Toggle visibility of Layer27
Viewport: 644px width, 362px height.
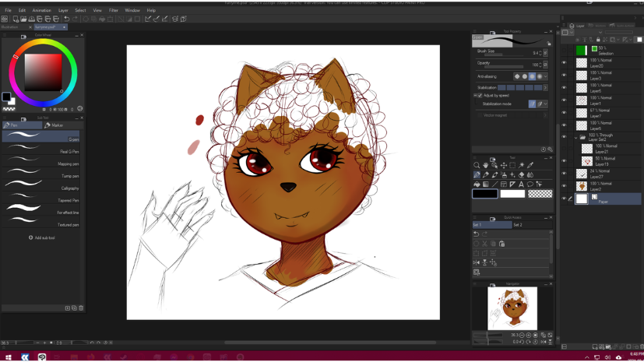565,174
